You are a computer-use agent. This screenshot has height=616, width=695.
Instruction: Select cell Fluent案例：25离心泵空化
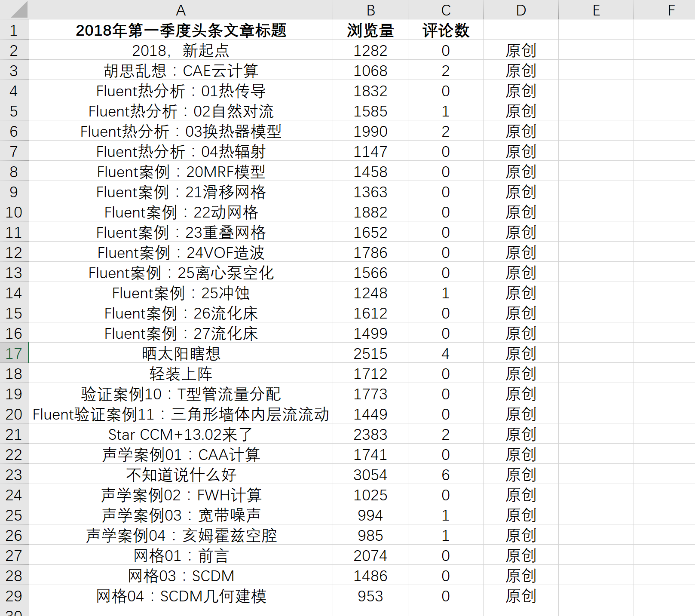(x=181, y=272)
